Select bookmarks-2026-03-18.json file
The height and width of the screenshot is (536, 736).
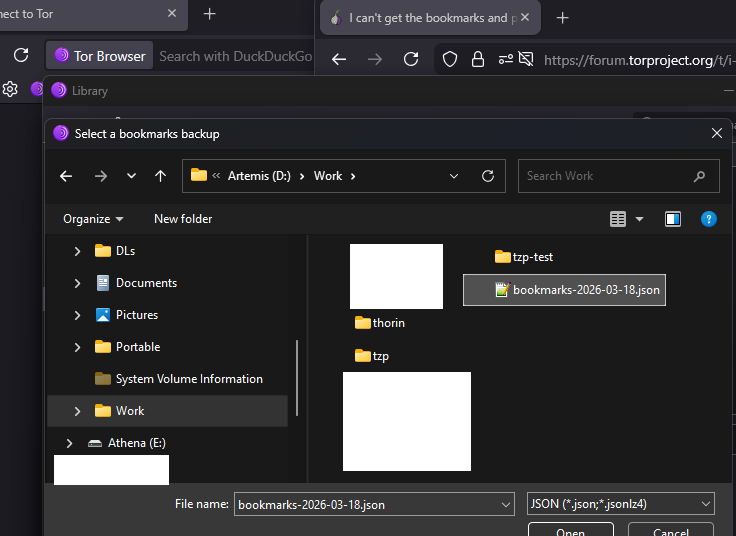pyautogui.click(x=564, y=290)
